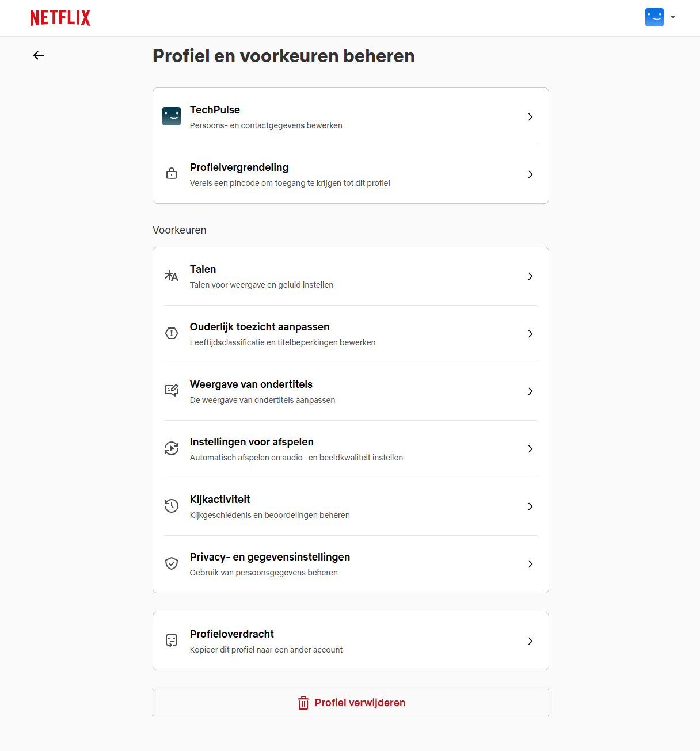Select the subtitle edit icon for Weergave van ondertitels
The height and width of the screenshot is (751, 700).
pyautogui.click(x=172, y=391)
